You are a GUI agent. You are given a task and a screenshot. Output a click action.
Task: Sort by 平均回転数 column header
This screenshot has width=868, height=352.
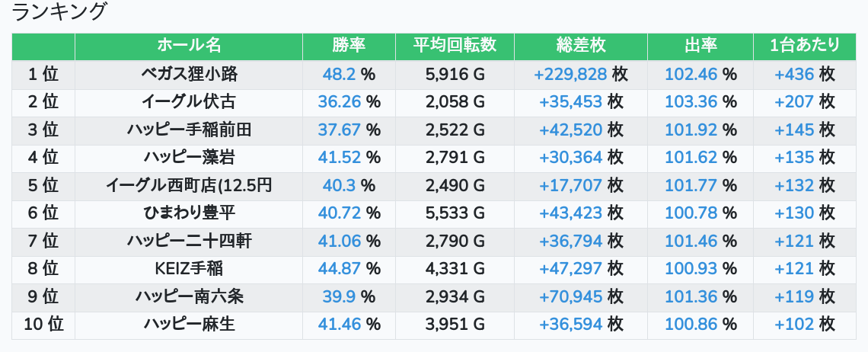[x=455, y=46]
